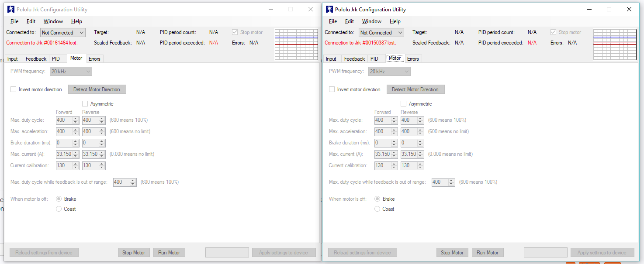Expand the Connected to dropdown in the #00150387 window
Viewport: 644px width, 264px height.
click(381, 33)
